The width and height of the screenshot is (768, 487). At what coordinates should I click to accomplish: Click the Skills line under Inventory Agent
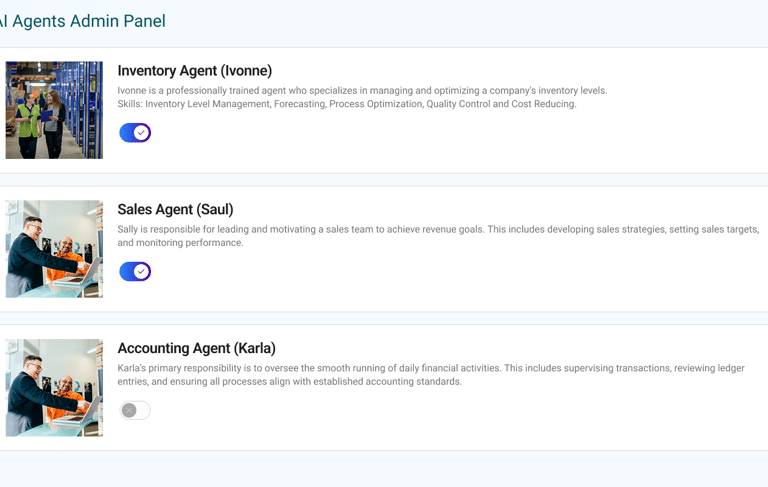(347, 104)
